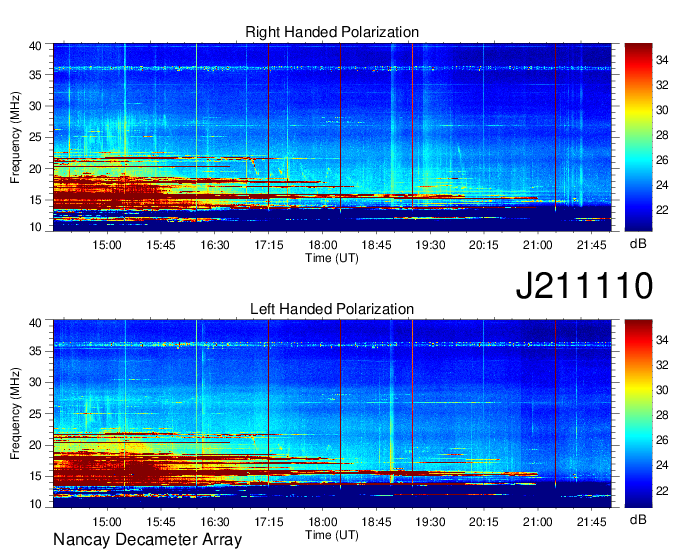This screenshot has height=552, width=680.
Task: Click the 16:30 time tick under Right Handed plot
Action: 215,245
